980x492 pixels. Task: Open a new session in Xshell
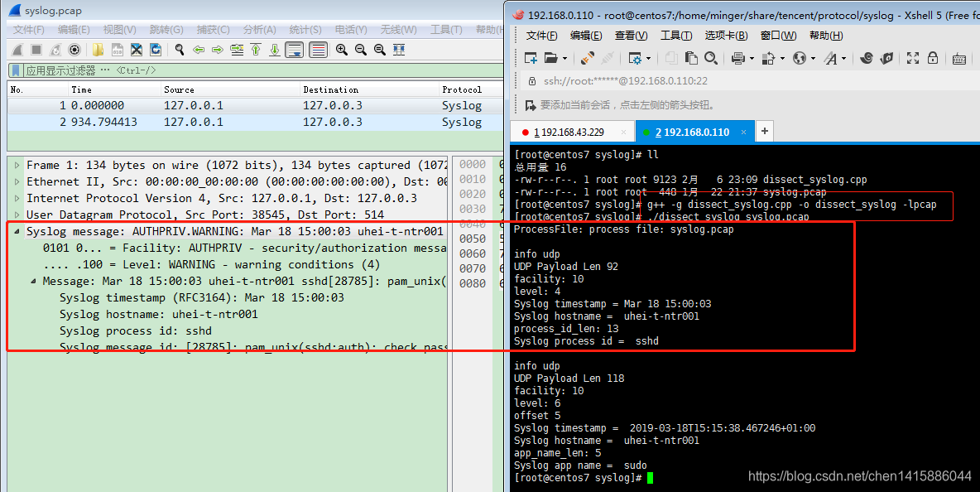tap(530, 60)
